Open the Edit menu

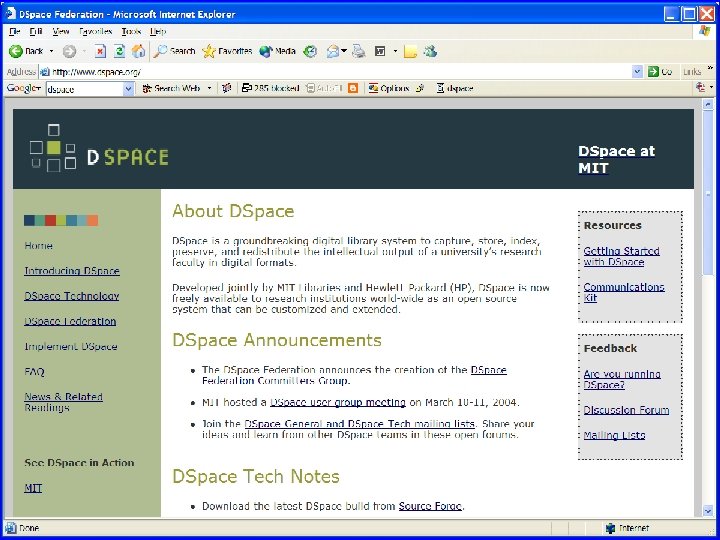36,31
